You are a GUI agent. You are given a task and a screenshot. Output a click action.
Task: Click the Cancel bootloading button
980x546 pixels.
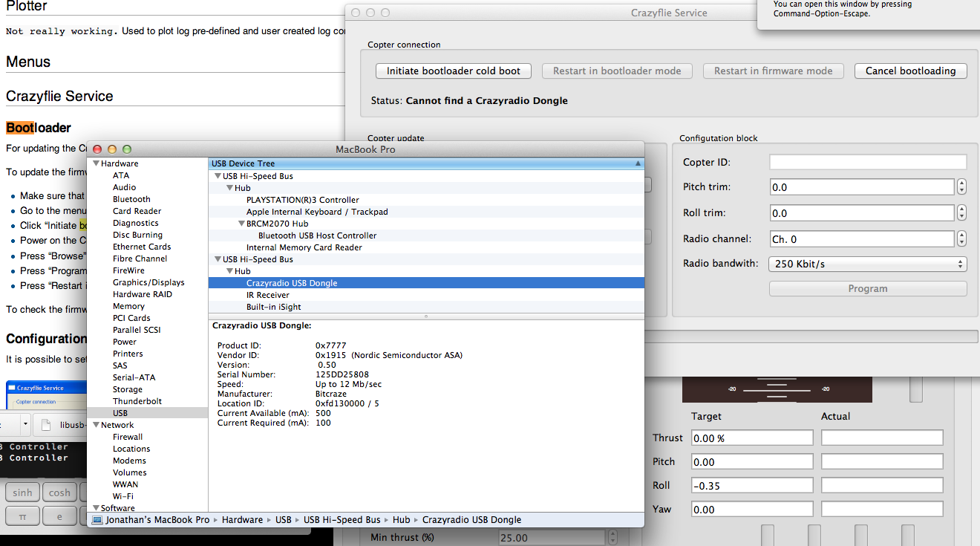(910, 71)
